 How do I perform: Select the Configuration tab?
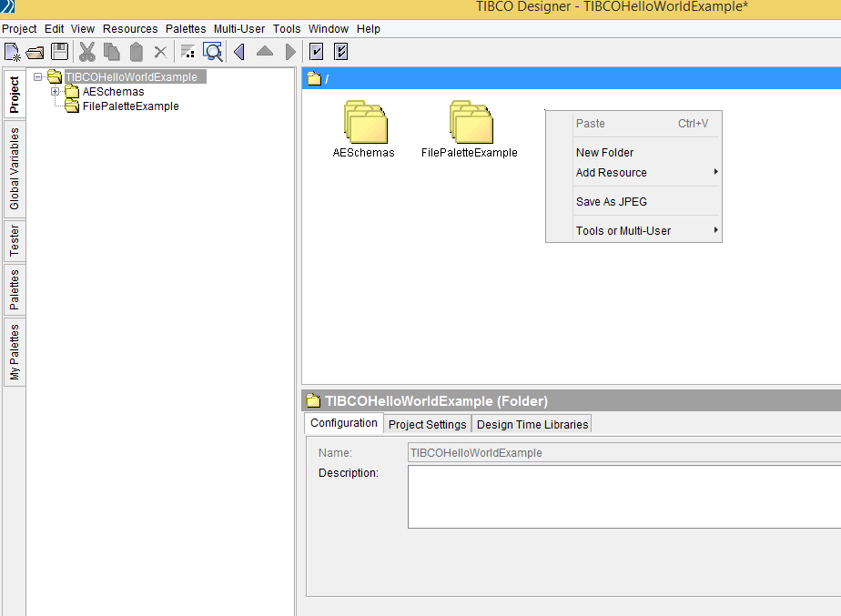pos(344,423)
